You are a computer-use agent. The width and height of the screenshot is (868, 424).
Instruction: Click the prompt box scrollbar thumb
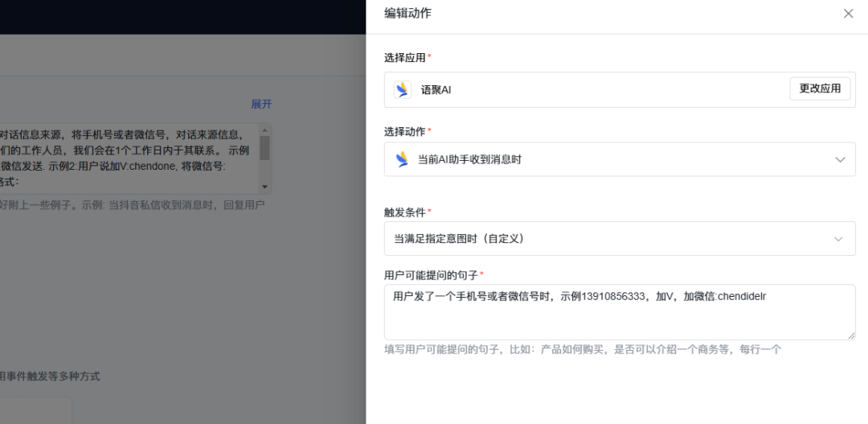coord(264,147)
